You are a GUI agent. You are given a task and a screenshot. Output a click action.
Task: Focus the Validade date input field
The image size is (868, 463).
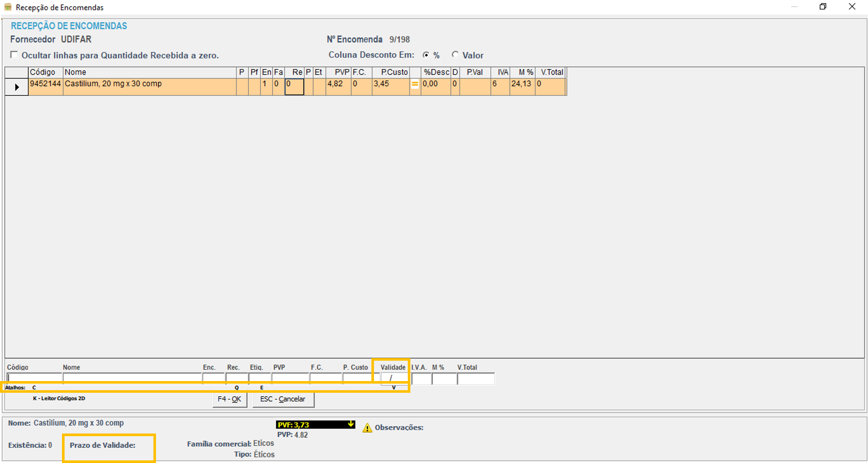[x=394, y=378]
